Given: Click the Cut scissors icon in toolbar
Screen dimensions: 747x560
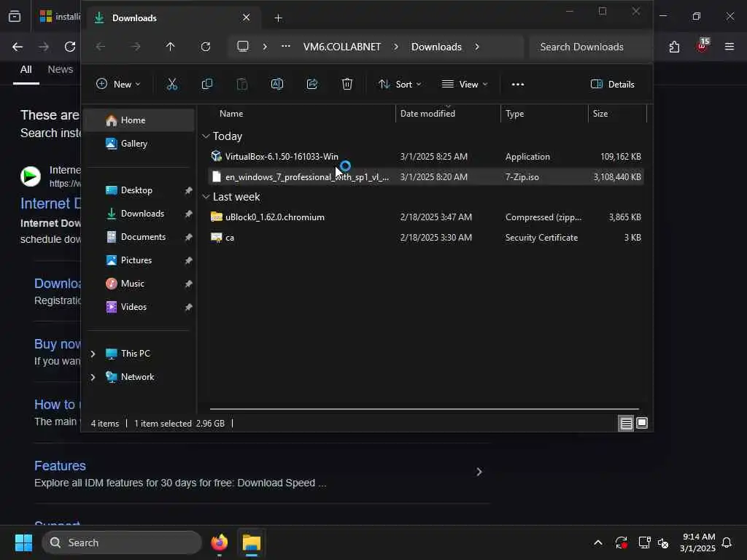Looking at the screenshot, I should 172,85.
